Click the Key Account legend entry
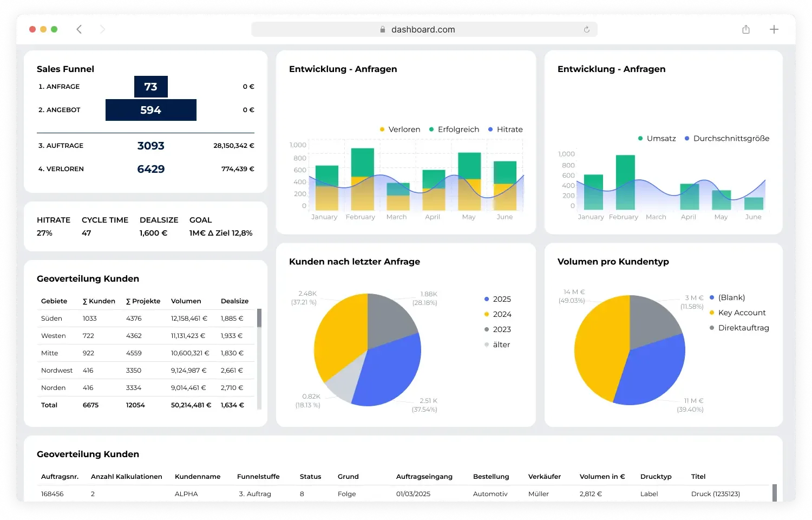The width and height of the screenshot is (812, 520). (x=738, y=313)
